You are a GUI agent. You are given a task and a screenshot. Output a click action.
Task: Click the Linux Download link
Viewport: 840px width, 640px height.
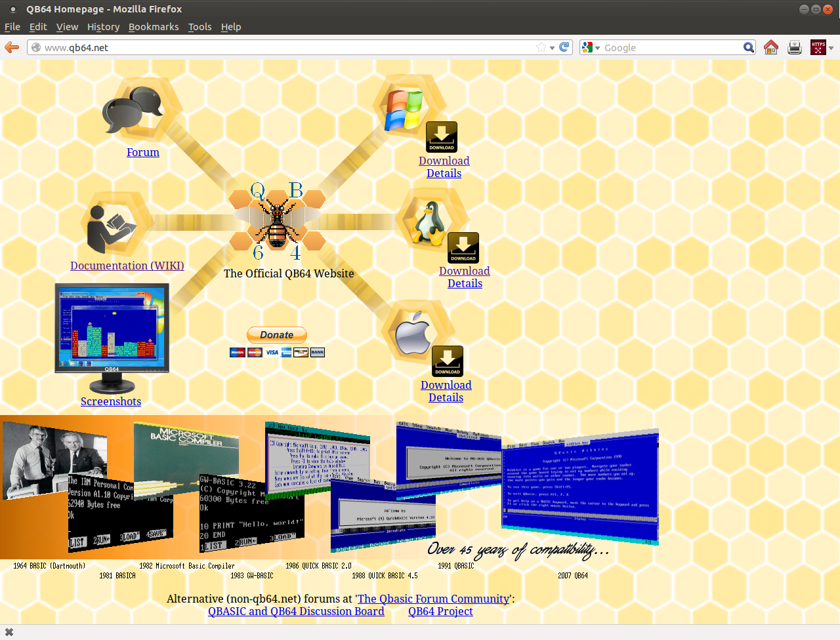coord(465,271)
